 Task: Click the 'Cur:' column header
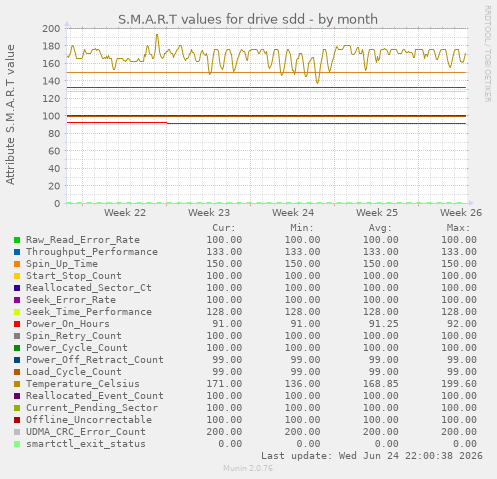224,228
